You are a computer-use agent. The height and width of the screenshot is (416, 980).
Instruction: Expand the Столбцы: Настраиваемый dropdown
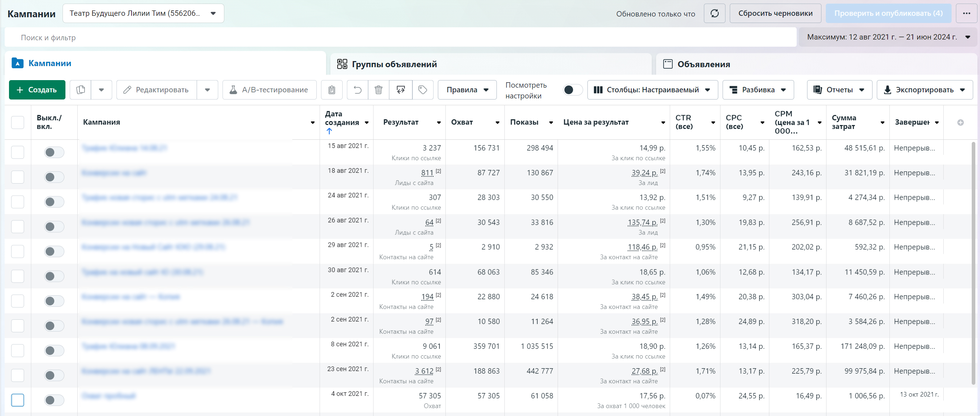652,90
